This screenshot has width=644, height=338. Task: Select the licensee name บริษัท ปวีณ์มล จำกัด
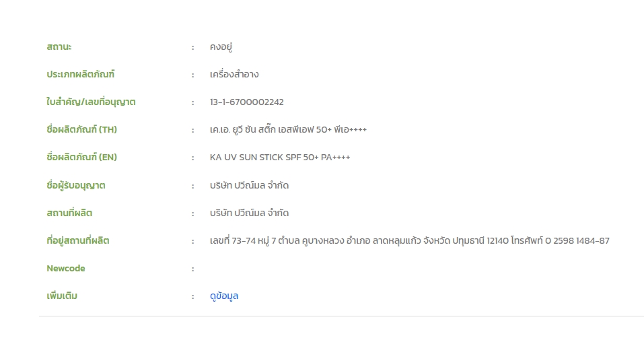click(249, 185)
